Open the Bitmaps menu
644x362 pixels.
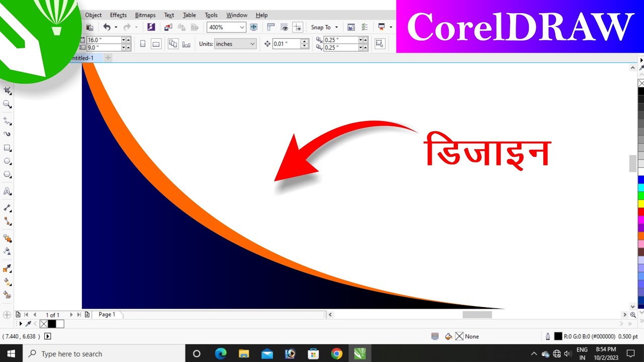pos(145,15)
